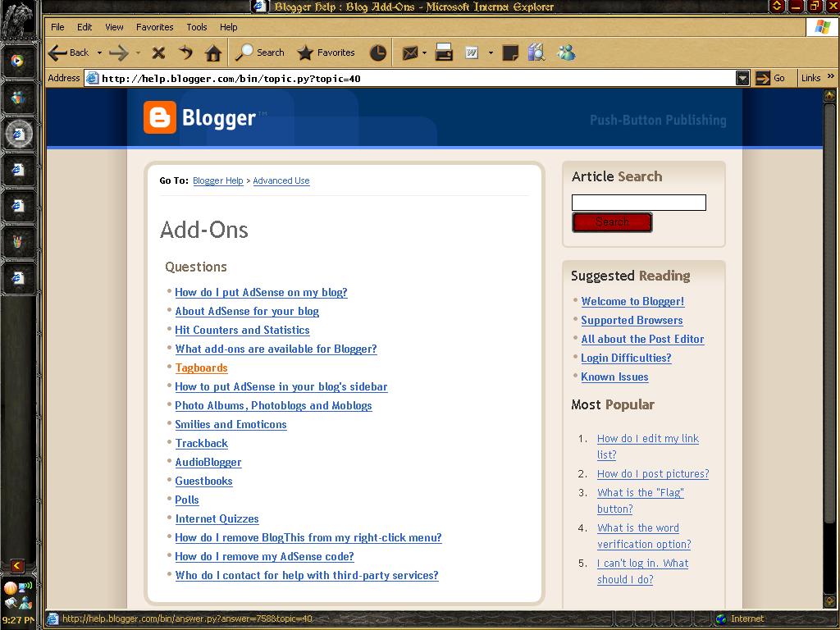Image resolution: width=840 pixels, height=630 pixels.
Task: Click the red Search button
Action: point(612,221)
